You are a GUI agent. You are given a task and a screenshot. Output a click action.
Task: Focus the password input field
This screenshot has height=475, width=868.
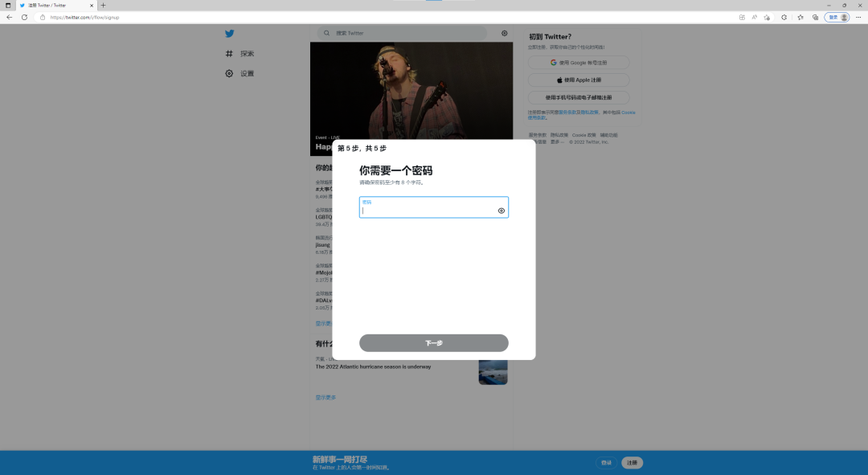point(433,207)
